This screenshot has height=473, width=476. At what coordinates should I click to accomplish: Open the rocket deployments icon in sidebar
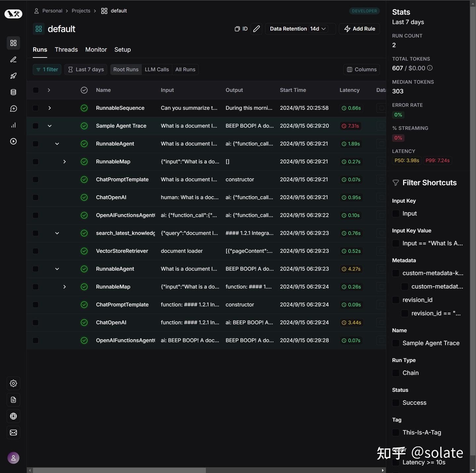point(13,76)
